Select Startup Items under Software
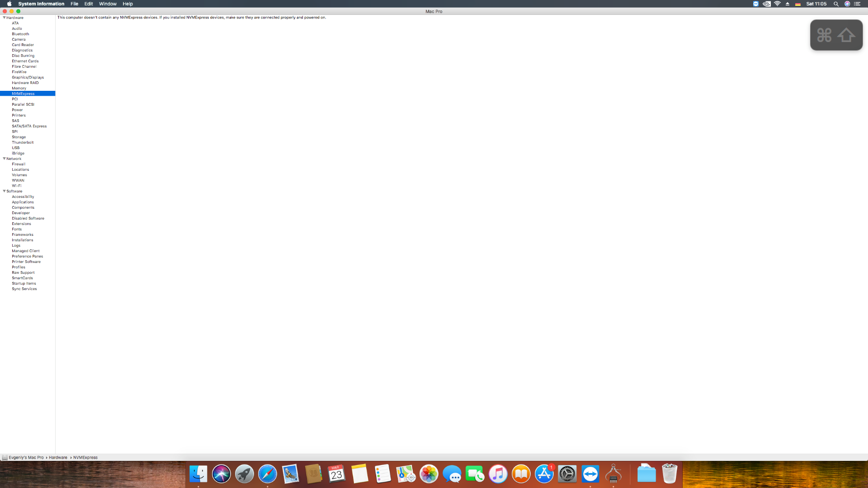Viewport: 868px width, 488px height. 24,283
